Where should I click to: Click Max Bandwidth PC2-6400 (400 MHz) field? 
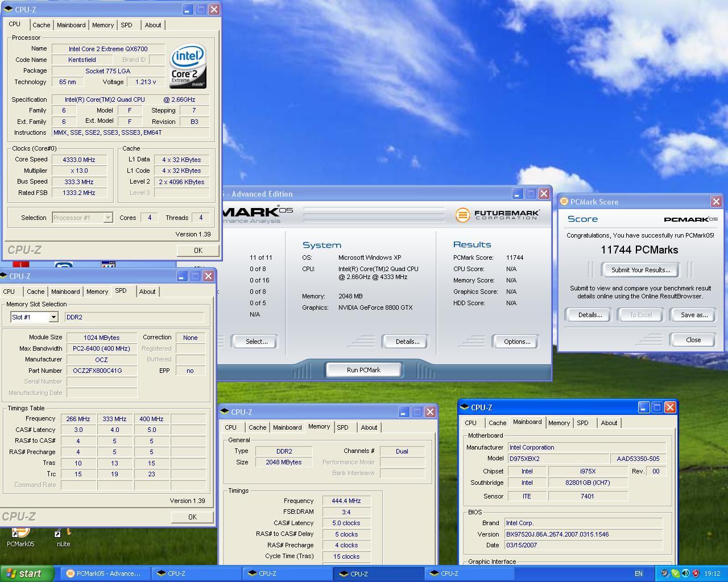(101, 349)
